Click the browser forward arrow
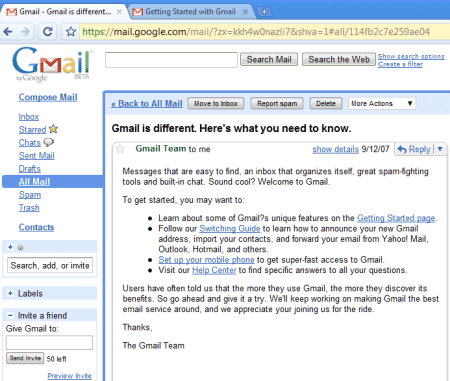This screenshot has width=450, height=381. tap(25, 32)
